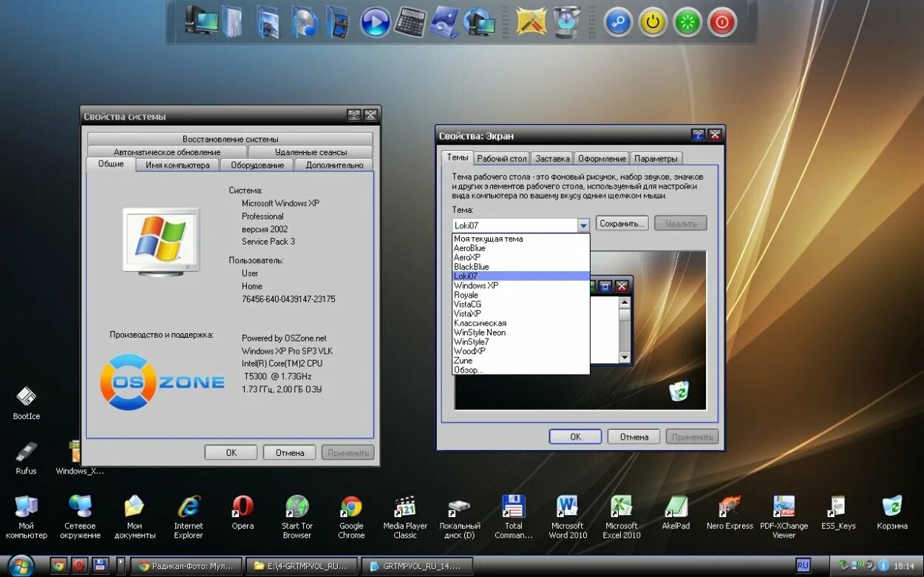Switch to Оформление tab
Image resolution: width=924 pixels, height=577 pixels.
coord(602,158)
